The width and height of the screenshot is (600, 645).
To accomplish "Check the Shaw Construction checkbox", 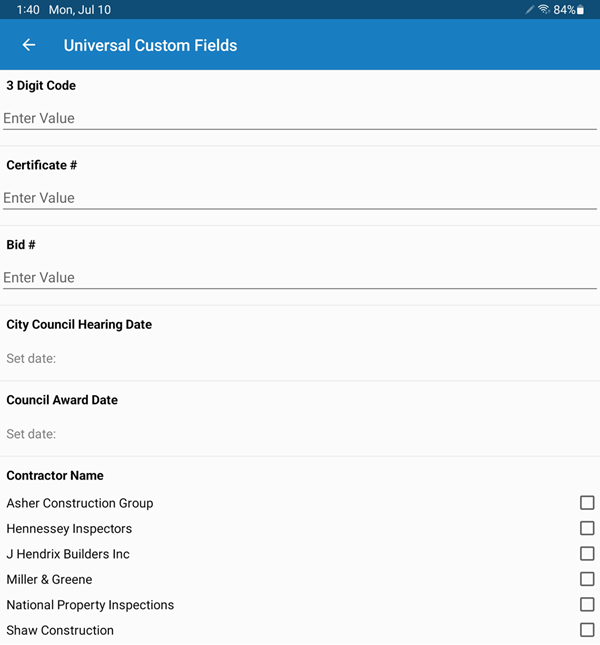I will point(587,630).
